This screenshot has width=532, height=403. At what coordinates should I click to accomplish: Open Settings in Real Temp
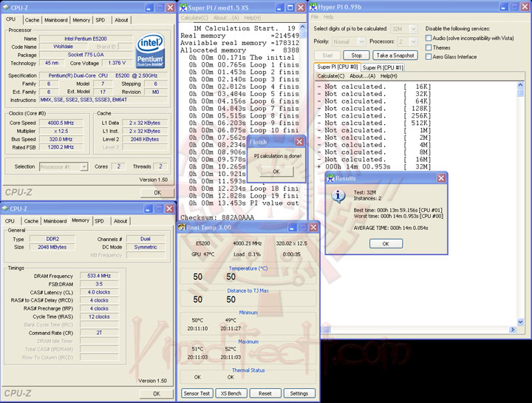tap(299, 393)
